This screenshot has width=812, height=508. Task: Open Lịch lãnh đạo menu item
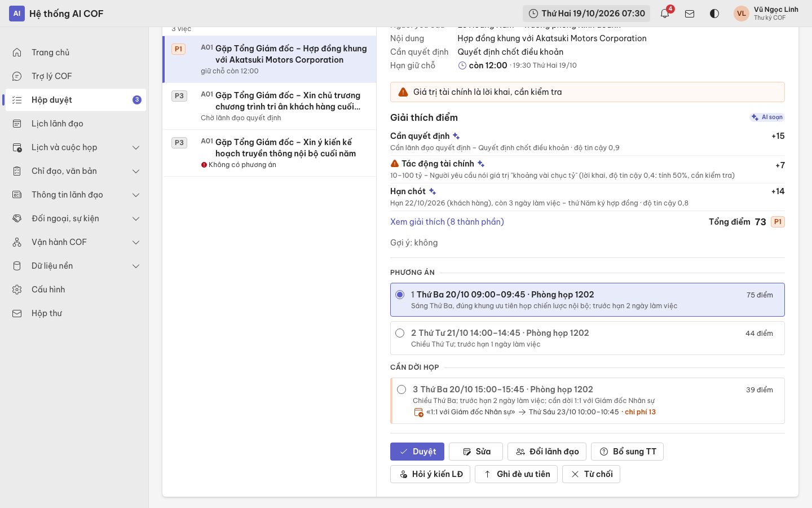pyautogui.click(x=76, y=124)
